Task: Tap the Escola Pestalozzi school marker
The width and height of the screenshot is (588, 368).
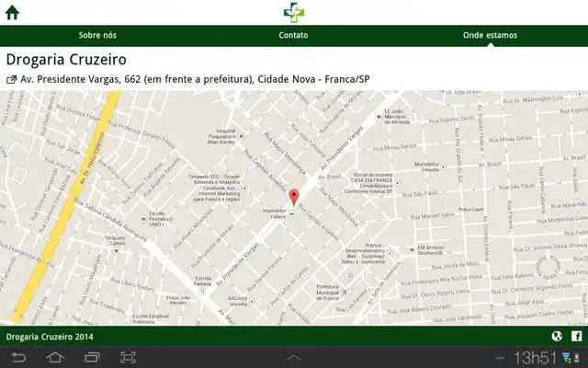Action: click(x=143, y=219)
